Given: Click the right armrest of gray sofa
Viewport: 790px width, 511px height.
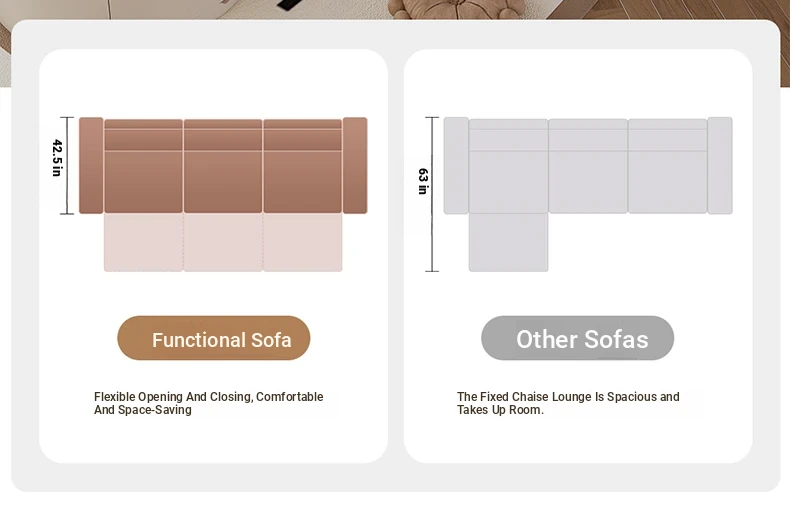Looking at the screenshot, I should 720,165.
